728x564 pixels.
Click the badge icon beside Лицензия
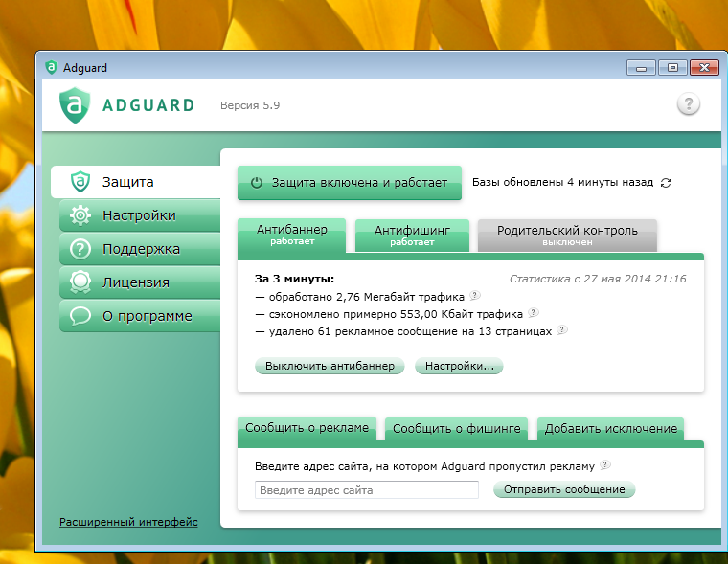[x=80, y=282]
